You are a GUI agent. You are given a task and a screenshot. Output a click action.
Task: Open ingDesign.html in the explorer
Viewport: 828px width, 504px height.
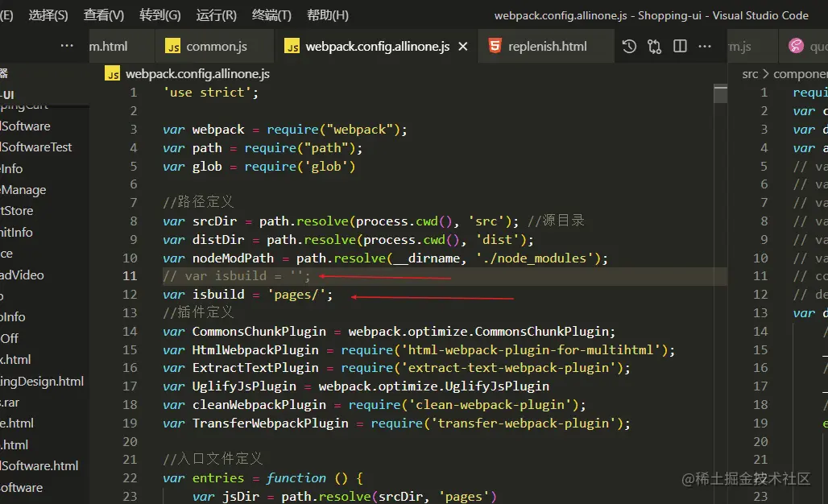pyautogui.click(x=42, y=381)
